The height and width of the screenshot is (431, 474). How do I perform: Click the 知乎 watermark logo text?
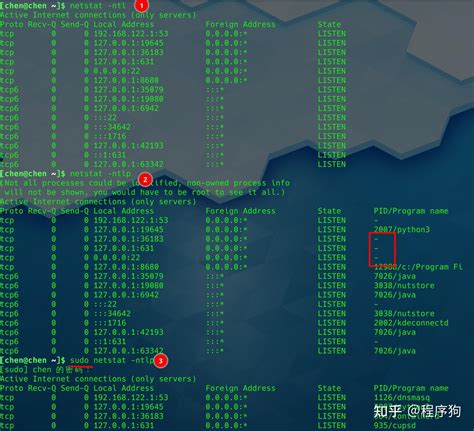click(387, 411)
